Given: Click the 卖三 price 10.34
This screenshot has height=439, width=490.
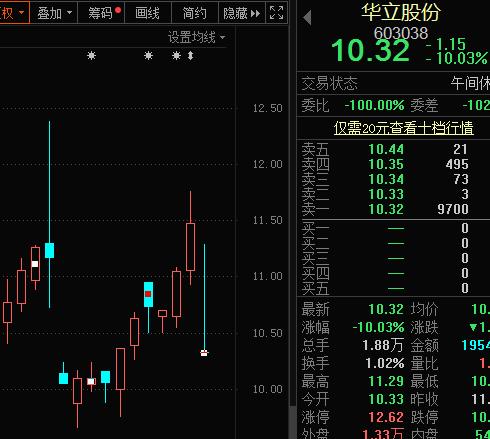Looking at the screenshot, I should click(x=386, y=179).
